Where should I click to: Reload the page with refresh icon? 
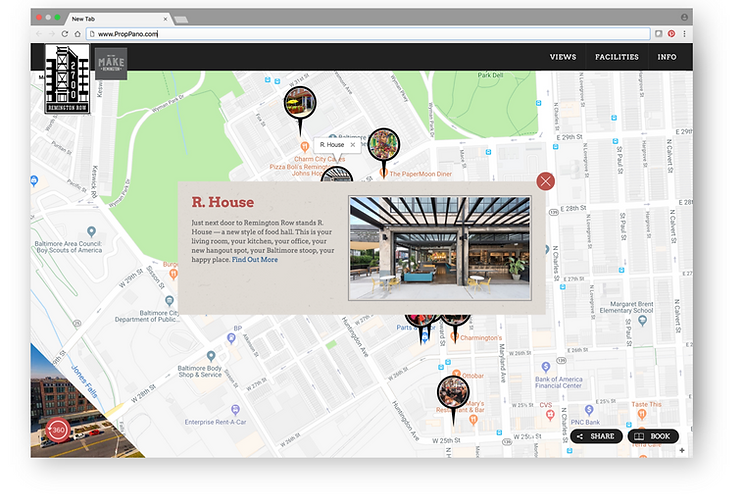(64, 34)
